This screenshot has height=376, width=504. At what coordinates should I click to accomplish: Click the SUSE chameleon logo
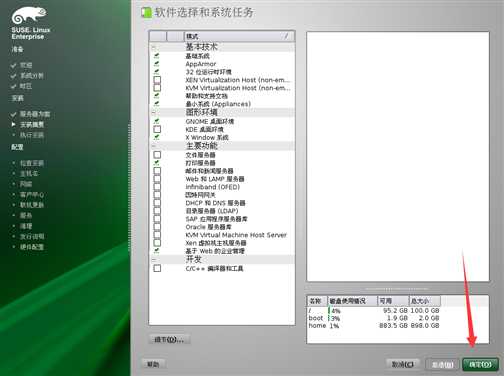click(29, 16)
